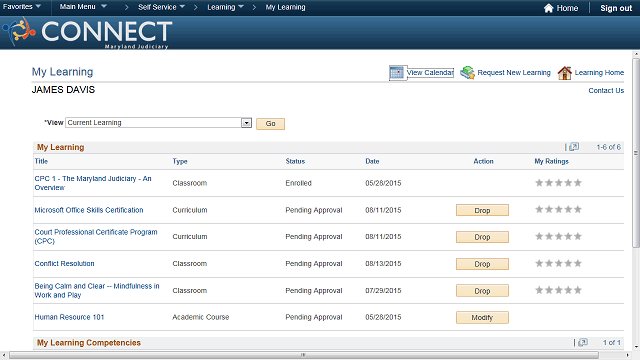
Task: Click the scroll down arrow
Action: point(636,347)
